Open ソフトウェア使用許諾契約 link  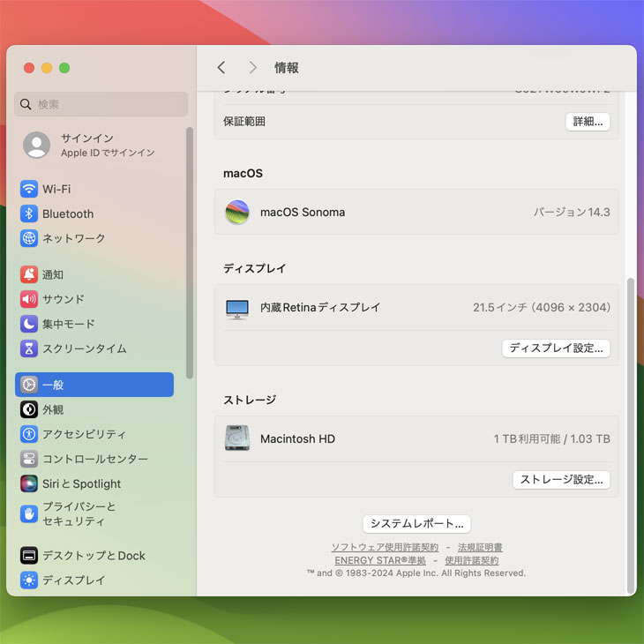click(x=385, y=548)
